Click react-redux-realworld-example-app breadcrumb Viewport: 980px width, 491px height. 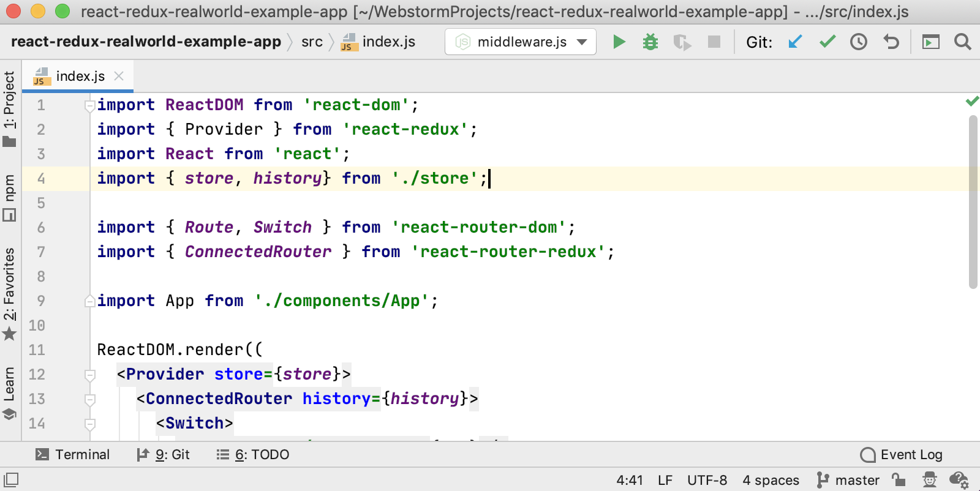click(146, 42)
